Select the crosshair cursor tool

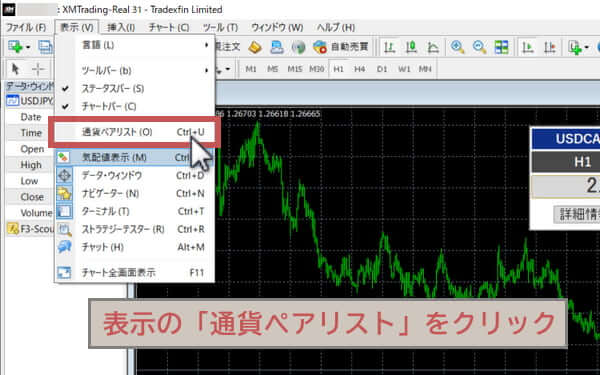(38, 69)
